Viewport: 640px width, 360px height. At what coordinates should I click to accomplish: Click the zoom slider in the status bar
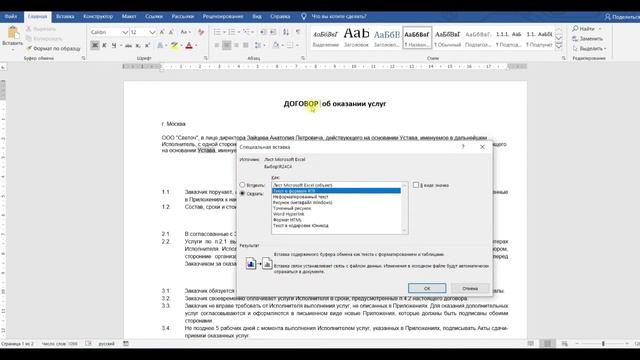[603, 344]
